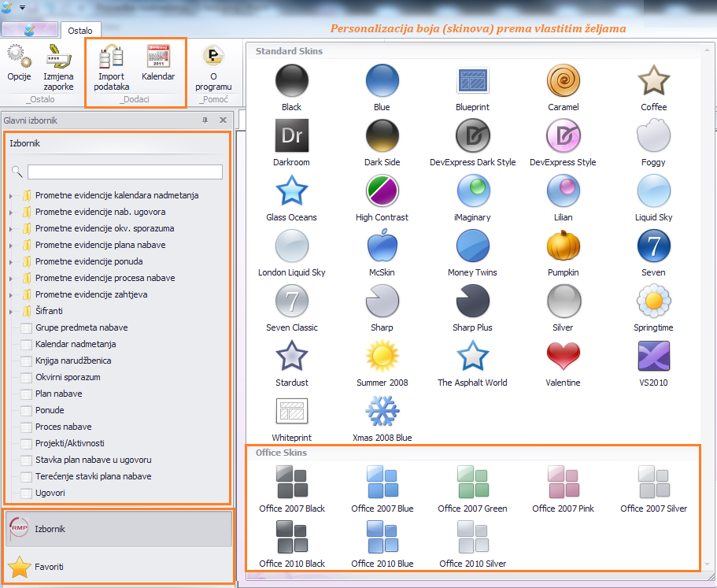Select the Glass Oceans skin

click(291, 198)
